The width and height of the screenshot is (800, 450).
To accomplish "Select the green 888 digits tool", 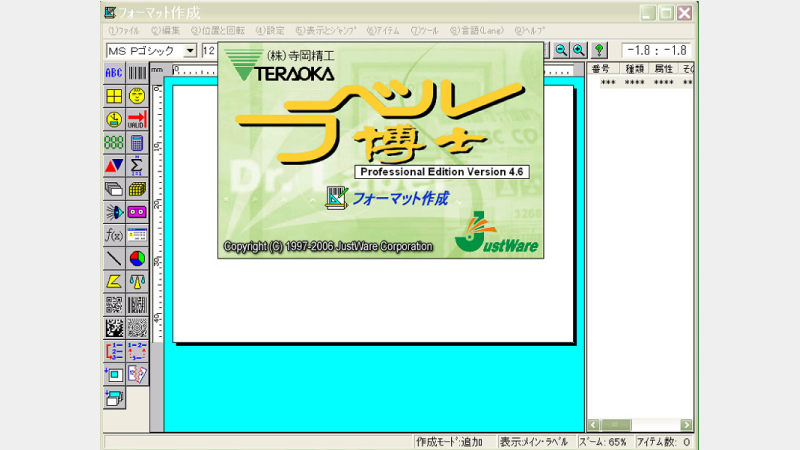I will click(114, 142).
